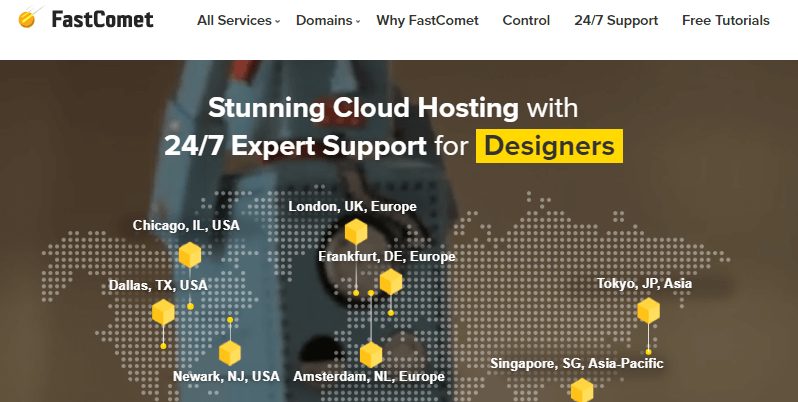Viewport: 798px width, 402px height.
Task: Select the Amsterdam datacenter cube icon
Action: [371, 355]
